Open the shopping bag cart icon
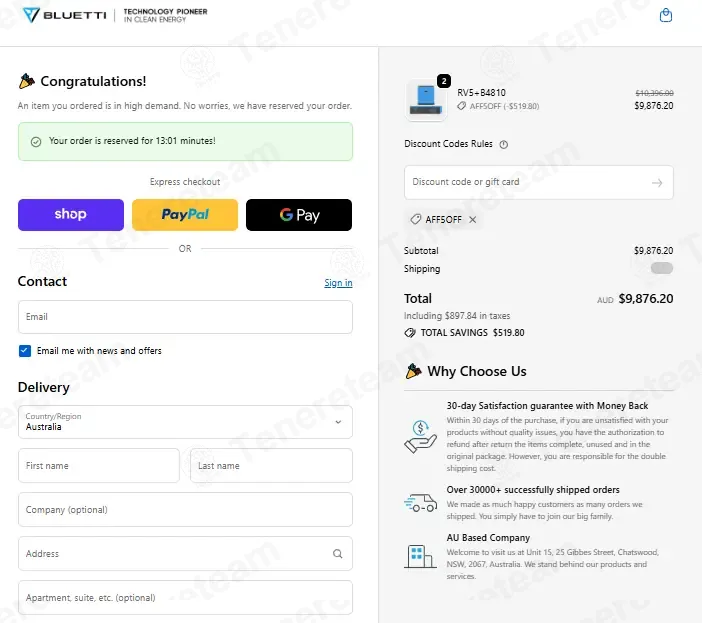The height and width of the screenshot is (623, 702). pos(666,15)
